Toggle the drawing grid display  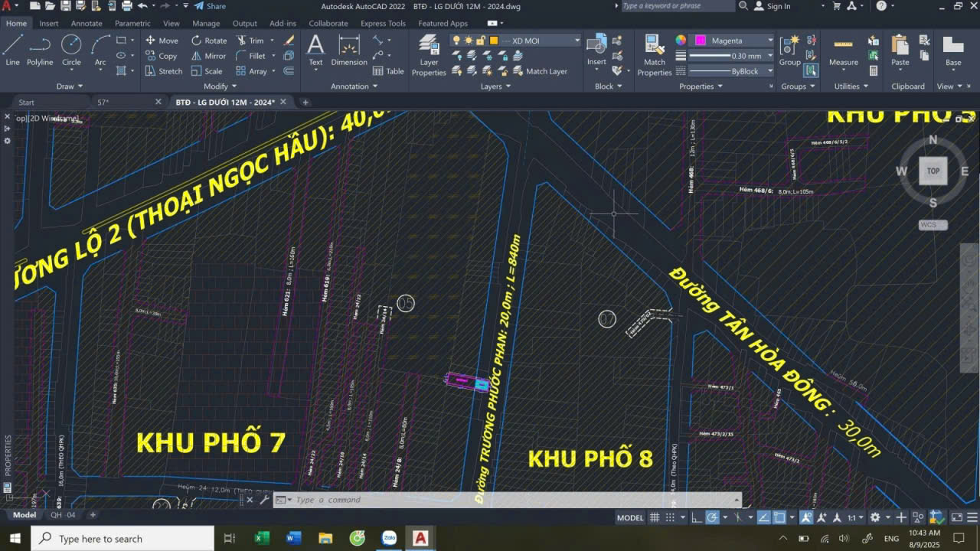(x=655, y=517)
